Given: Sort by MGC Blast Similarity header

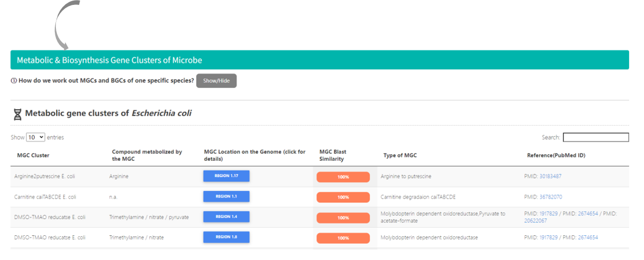Looking at the screenshot, I should click(332, 155).
